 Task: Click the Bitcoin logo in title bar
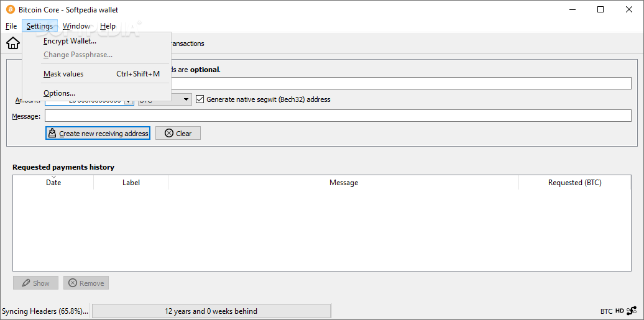point(11,9)
